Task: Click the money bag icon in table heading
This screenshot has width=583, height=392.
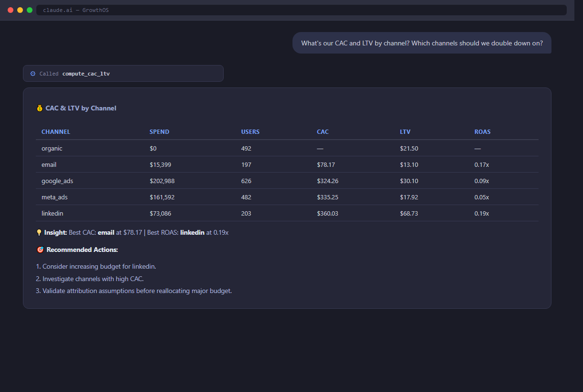Action: click(40, 108)
